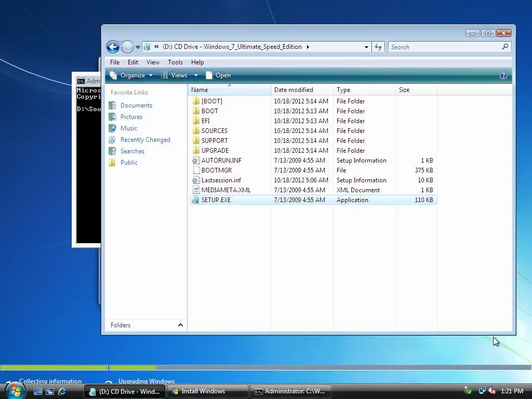Image resolution: width=532 pixels, height=399 pixels.
Task: Open Searches favorite link
Action: coord(132,151)
